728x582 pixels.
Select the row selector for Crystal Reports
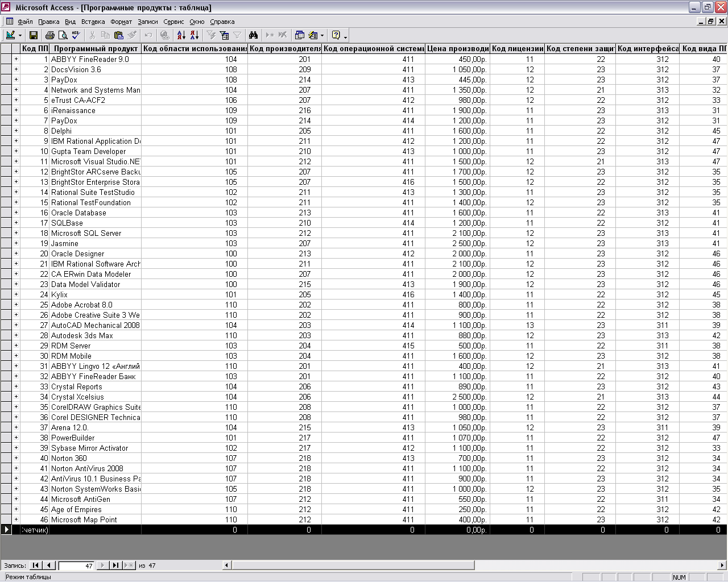6,386
